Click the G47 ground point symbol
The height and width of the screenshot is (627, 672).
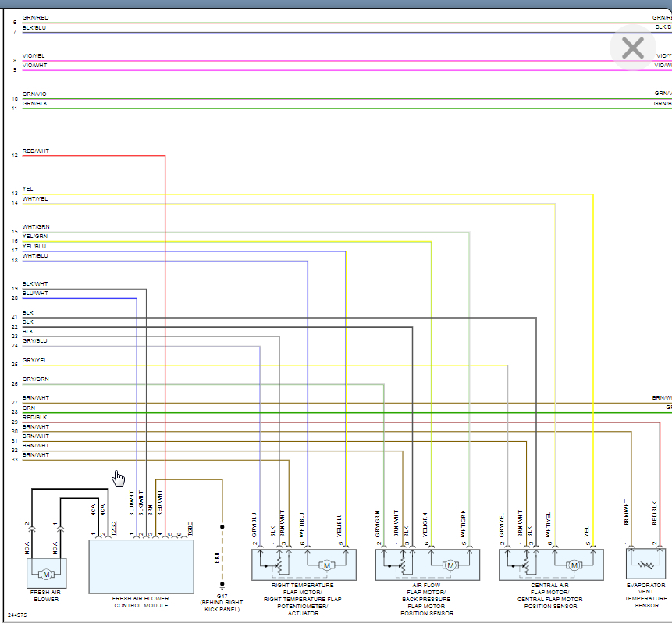[x=222, y=584]
